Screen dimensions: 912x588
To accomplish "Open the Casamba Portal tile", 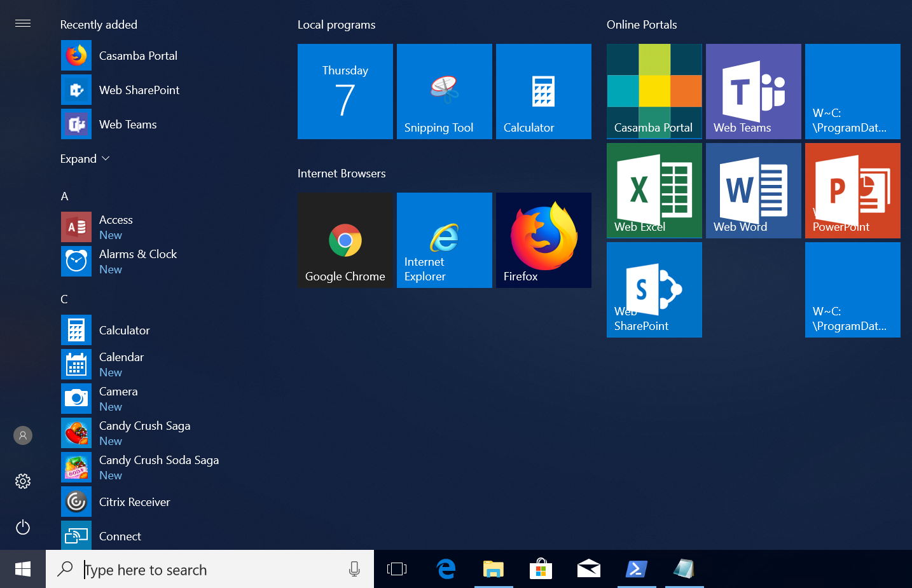I will [654, 92].
